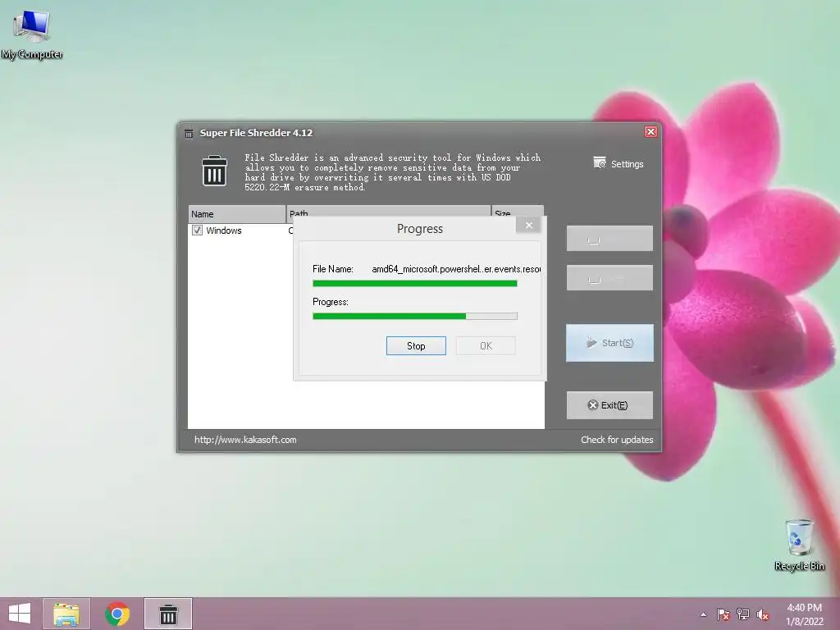The image size is (840, 630).
Task: Show hidden tray icons arrow
Action: (703, 614)
